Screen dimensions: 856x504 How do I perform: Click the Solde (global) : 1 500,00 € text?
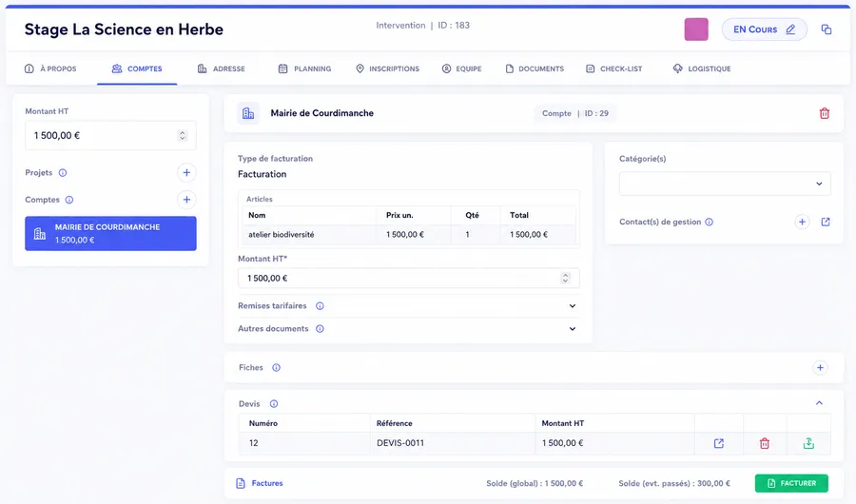(x=535, y=483)
